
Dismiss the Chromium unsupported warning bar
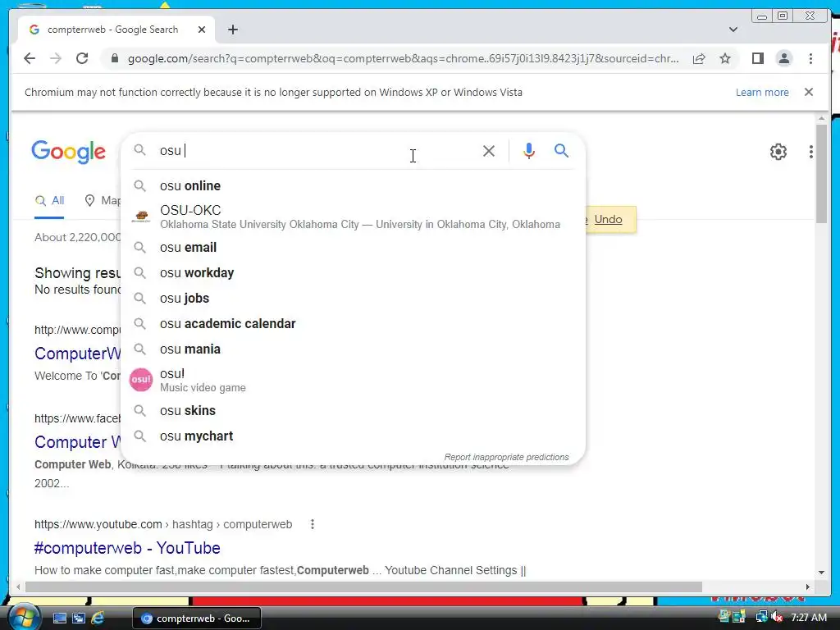pos(808,92)
